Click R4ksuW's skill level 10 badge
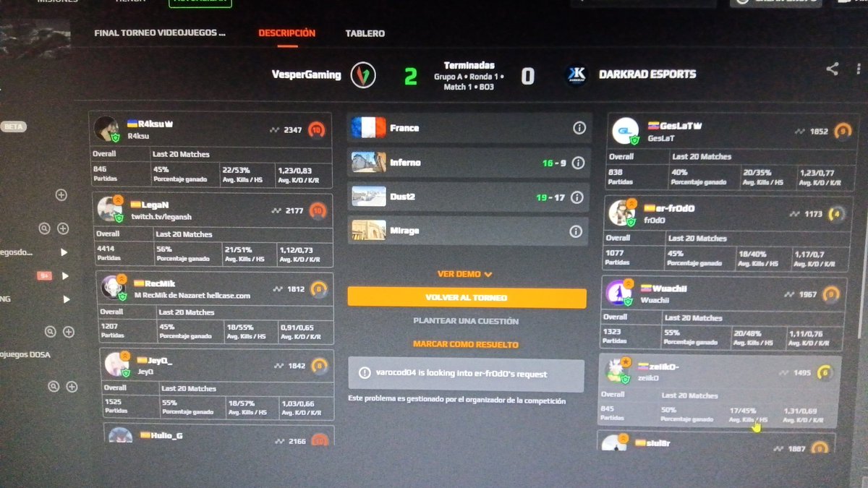Image resolution: width=868 pixels, height=488 pixels. pos(318,130)
